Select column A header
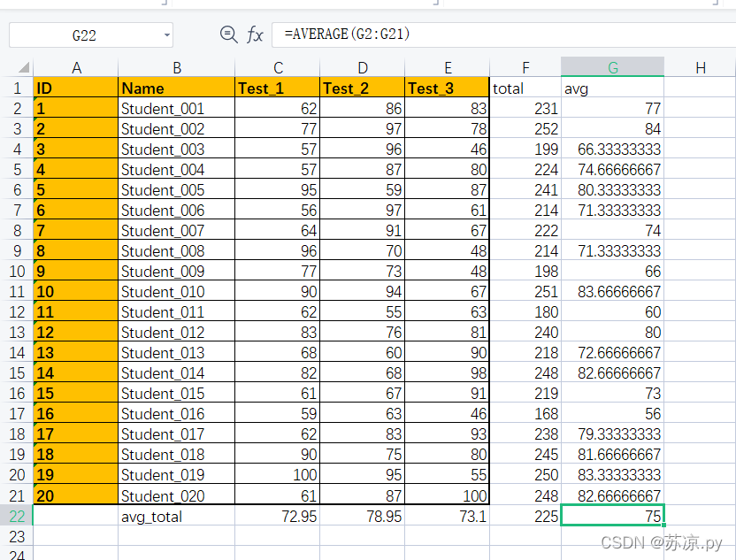The height and width of the screenshot is (560, 736). [75, 67]
